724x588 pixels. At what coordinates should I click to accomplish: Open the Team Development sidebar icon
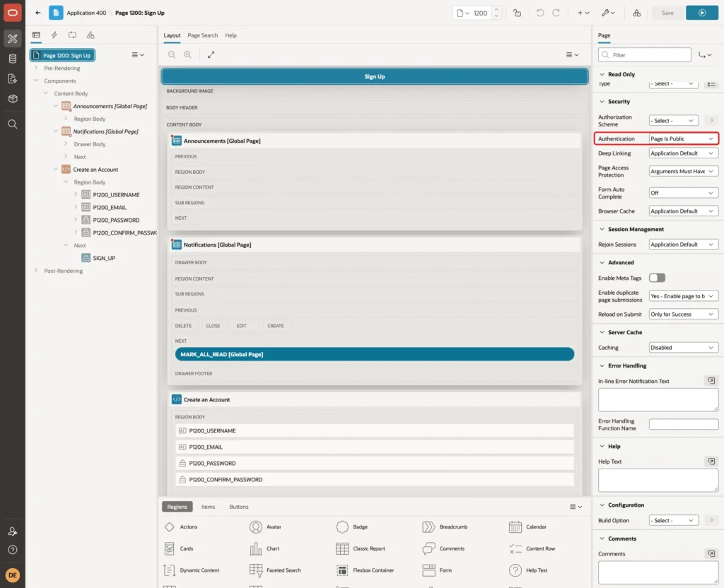point(13,78)
